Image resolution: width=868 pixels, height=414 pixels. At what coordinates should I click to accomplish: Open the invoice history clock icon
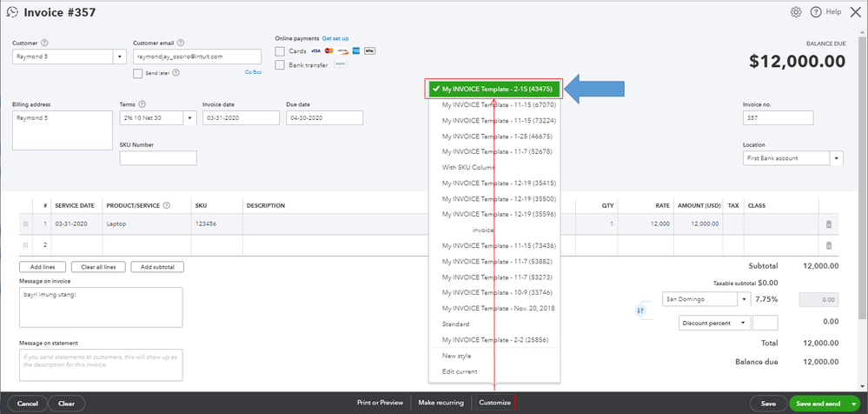tap(11, 12)
